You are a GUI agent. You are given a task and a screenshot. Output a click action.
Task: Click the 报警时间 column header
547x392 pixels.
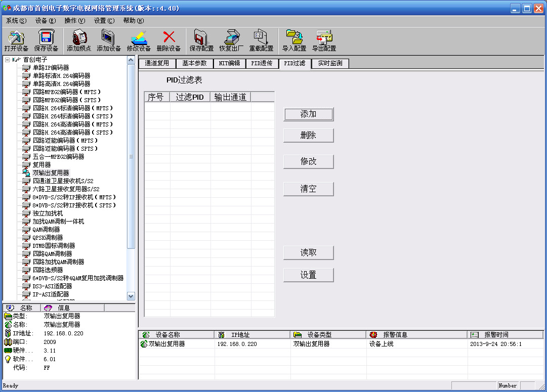505,335
